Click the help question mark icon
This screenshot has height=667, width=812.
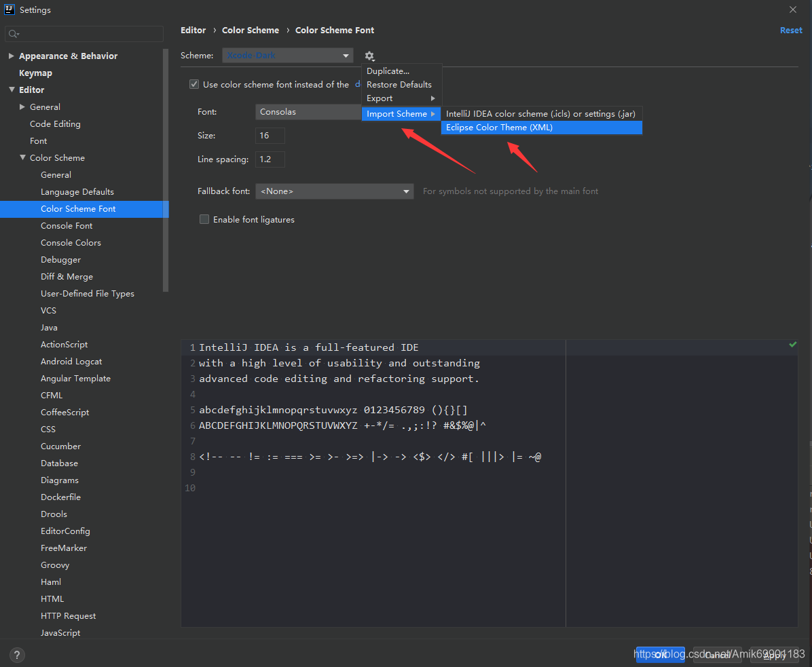click(17, 655)
